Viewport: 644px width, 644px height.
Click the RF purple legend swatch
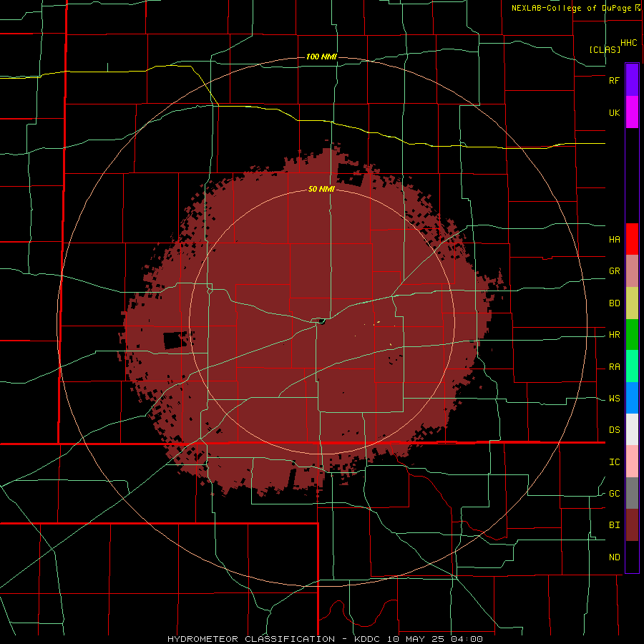click(632, 80)
